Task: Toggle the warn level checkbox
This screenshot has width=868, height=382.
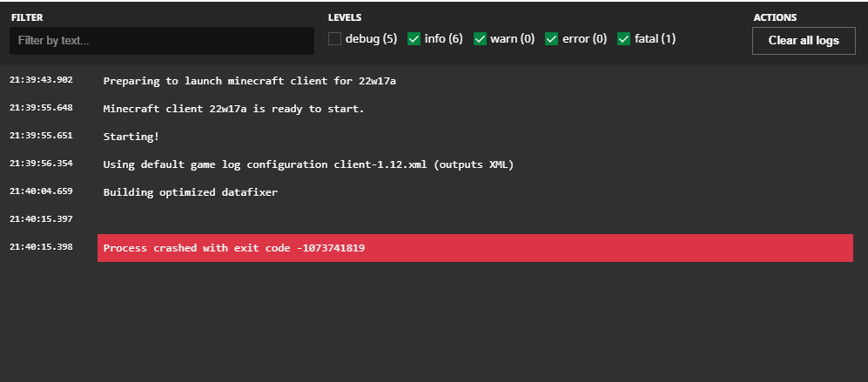Action: tap(481, 38)
